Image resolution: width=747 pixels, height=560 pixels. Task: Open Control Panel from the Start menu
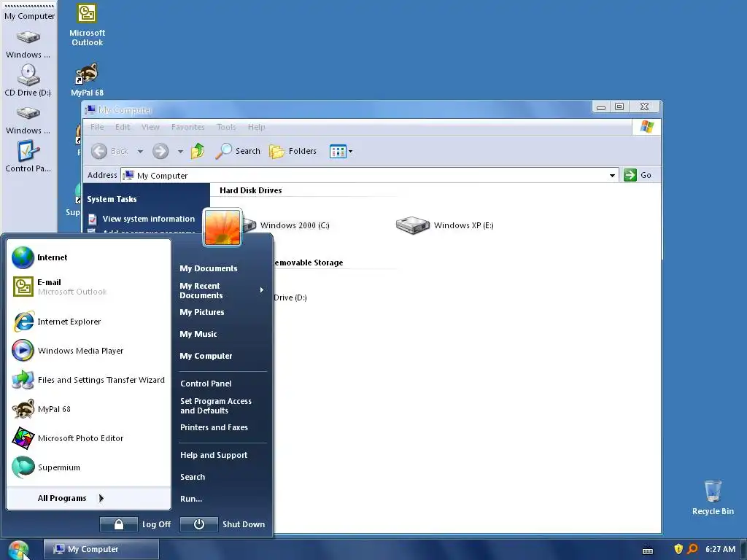pyautogui.click(x=206, y=384)
